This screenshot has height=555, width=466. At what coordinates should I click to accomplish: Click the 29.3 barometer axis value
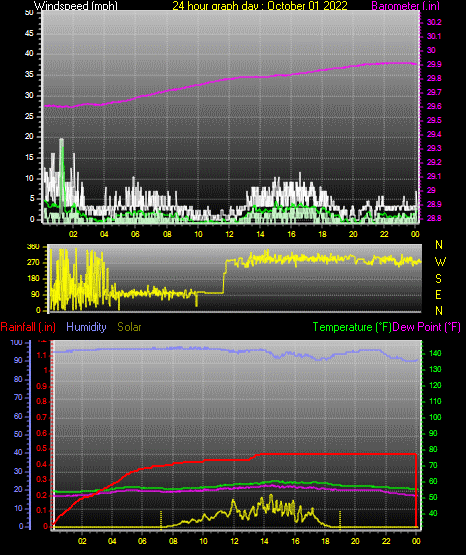tap(434, 148)
